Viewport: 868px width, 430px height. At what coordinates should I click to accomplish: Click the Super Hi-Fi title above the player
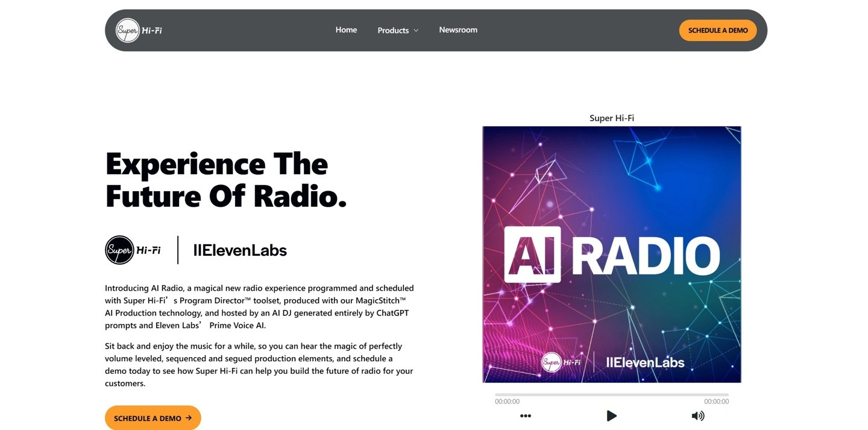(x=611, y=118)
